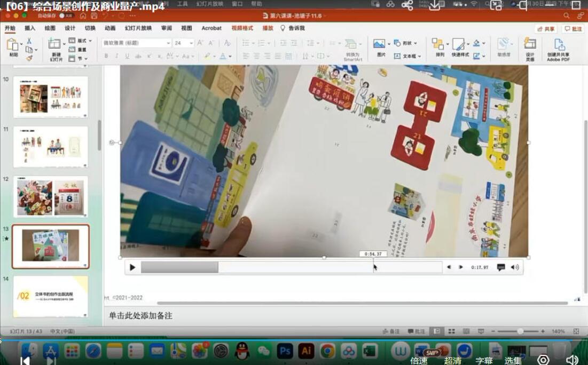Image resolution: width=588 pixels, height=365 pixels.
Task: Click the 共享 share button
Action: [546, 29]
